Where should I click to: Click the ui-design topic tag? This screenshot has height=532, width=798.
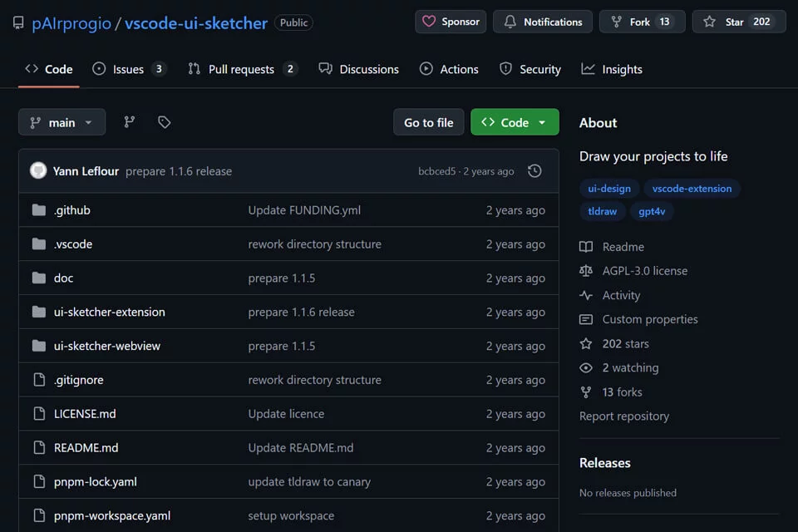click(609, 189)
